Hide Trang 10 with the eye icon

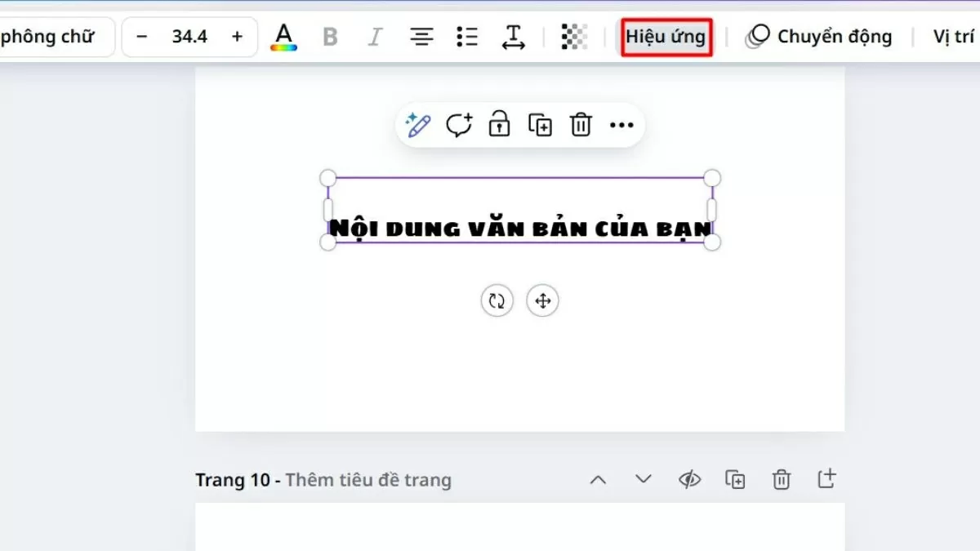[x=689, y=480]
